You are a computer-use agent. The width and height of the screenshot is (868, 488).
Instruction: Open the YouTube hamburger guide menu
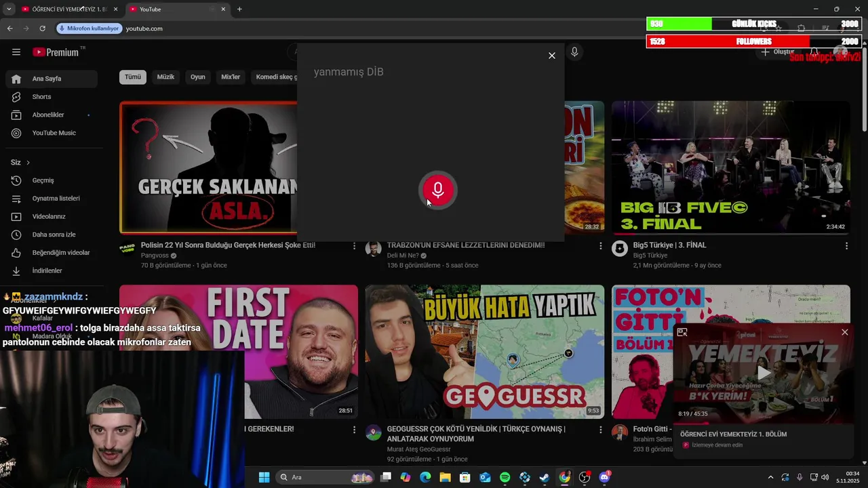16,52
